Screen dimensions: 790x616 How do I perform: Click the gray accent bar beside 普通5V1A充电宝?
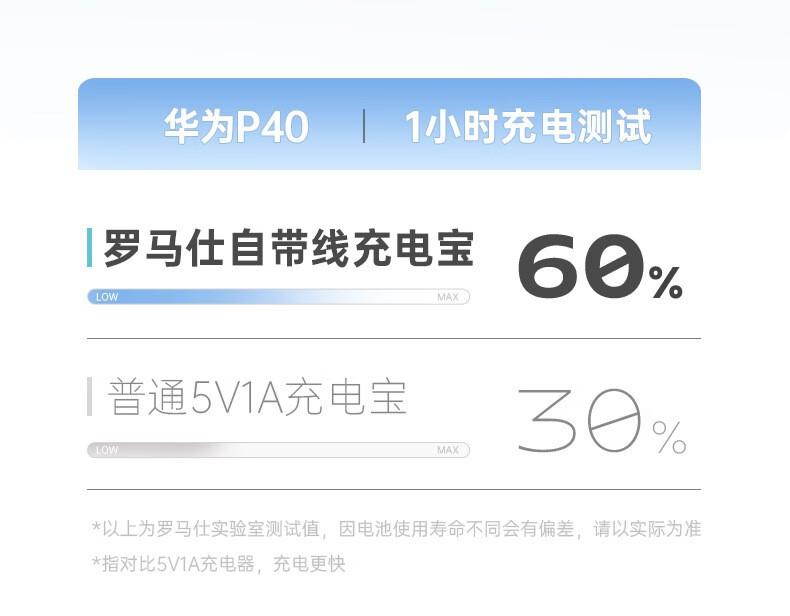coord(90,396)
